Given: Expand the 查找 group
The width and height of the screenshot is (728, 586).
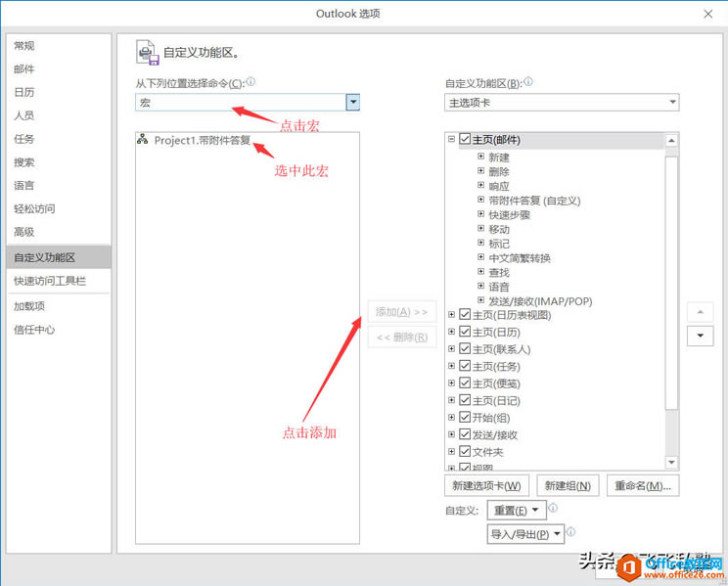Looking at the screenshot, I should 481,272.
